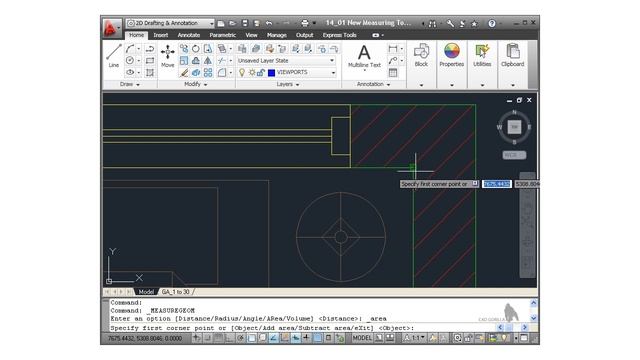Open Layer Properties manager icon
This screenshot has width=640, height=360.
[x=242, y=49]
